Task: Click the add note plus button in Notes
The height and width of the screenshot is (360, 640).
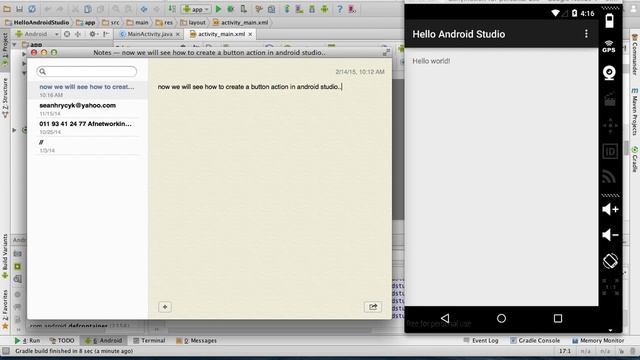Action: click(165, 307)
